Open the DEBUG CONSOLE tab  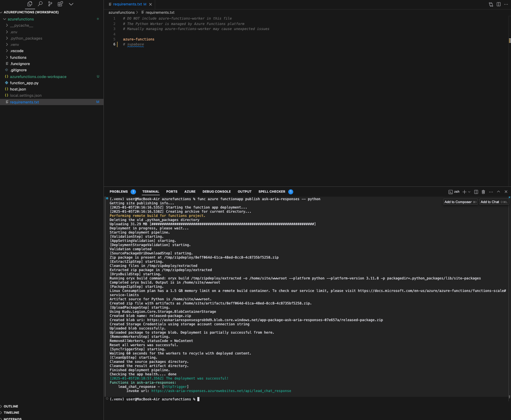click(x=216, y=191)
